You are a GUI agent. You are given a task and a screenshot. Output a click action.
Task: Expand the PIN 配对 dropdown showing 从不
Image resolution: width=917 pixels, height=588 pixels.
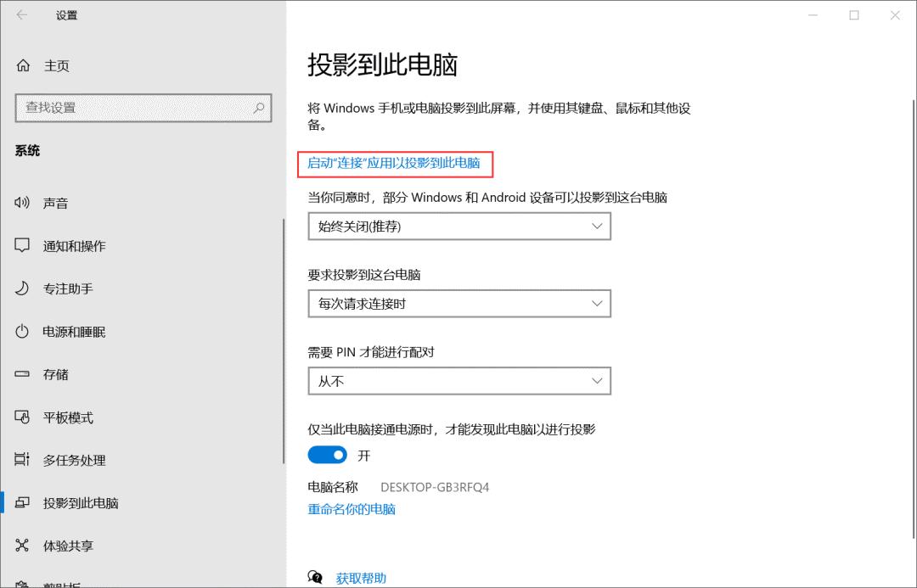click(x=459, y=380)
